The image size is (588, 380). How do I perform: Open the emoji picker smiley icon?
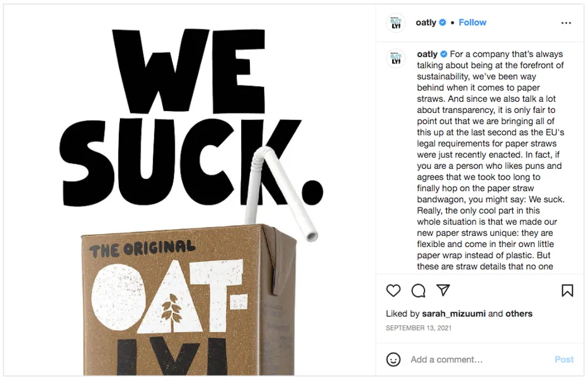(393, 359)
